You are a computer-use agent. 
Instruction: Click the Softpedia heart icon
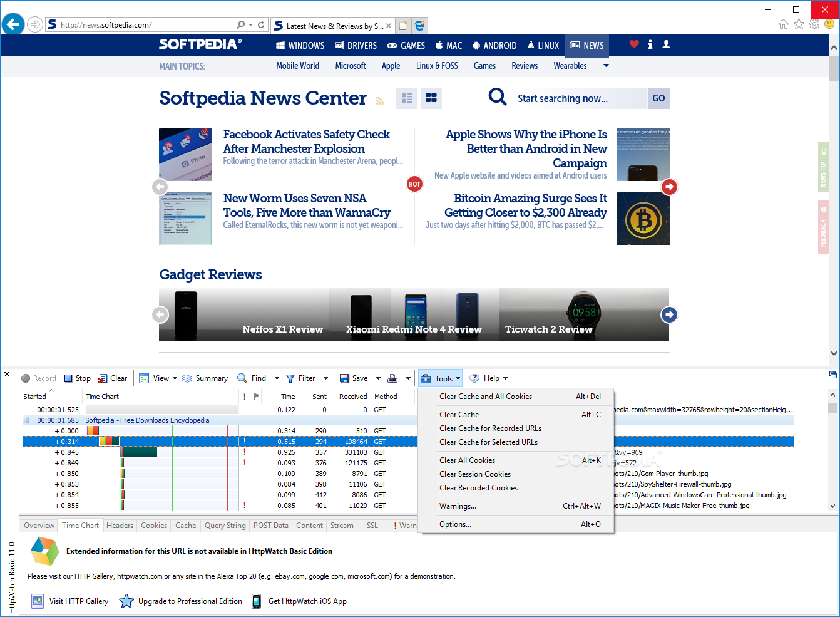tap(634, 44)
